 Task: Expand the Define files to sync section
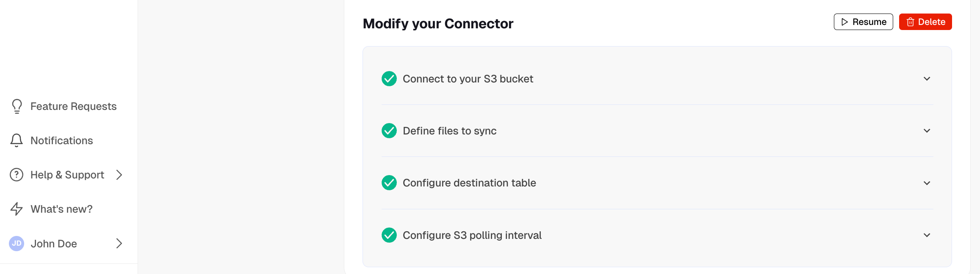pos(927,131)
